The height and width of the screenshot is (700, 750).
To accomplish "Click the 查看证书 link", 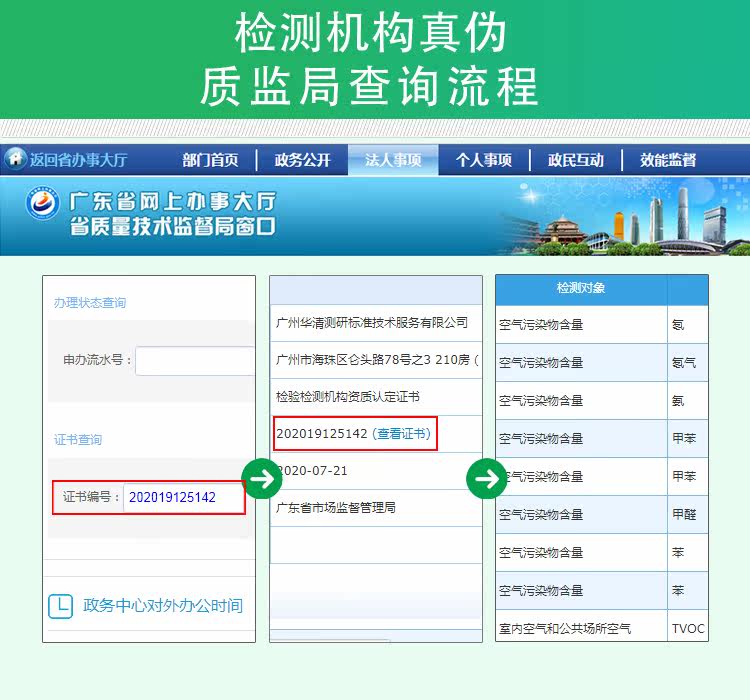I will [401, 433].
